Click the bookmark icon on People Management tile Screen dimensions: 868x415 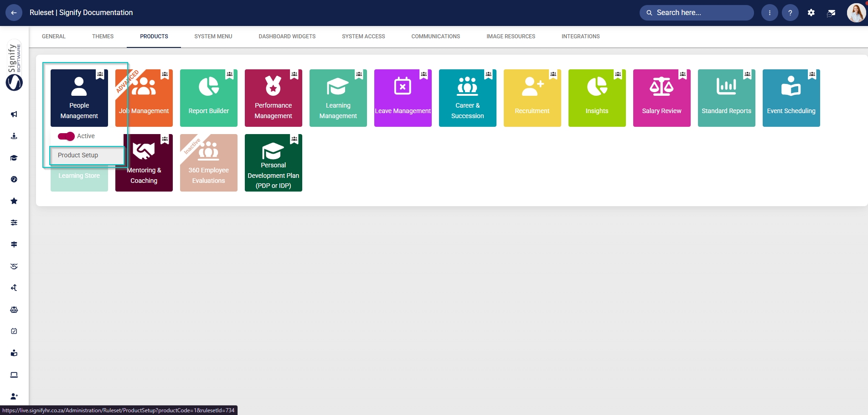pos(100,74)
